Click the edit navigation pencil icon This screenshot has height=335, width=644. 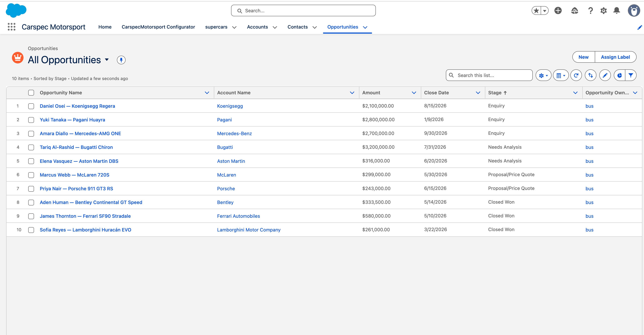640,27
